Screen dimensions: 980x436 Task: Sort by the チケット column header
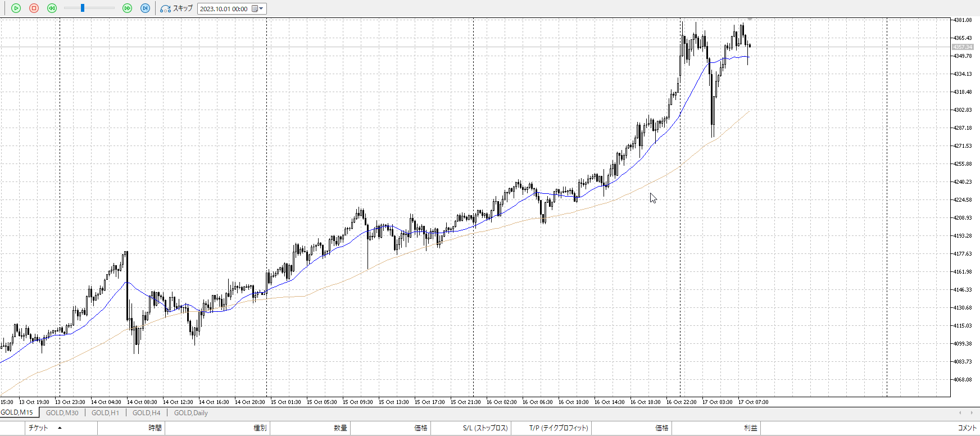pyautogui.click(x=38, y=428)
